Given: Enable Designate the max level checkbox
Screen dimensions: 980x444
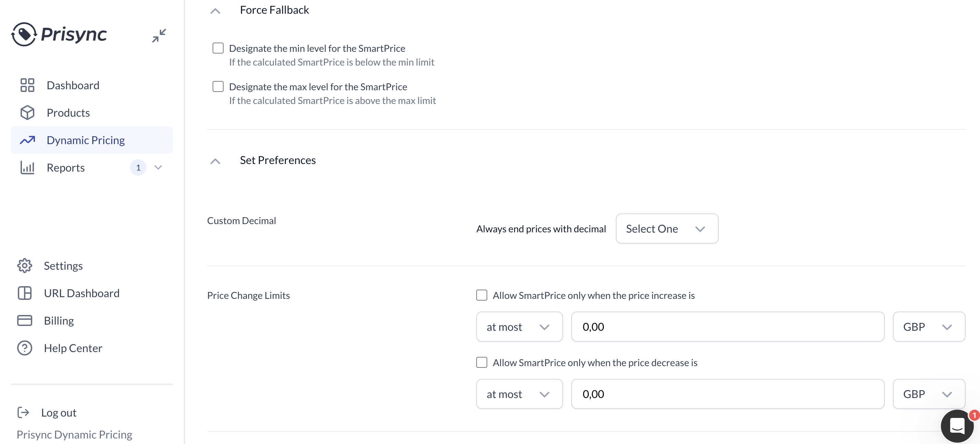Looking at the screenshot, I should 218,86.
